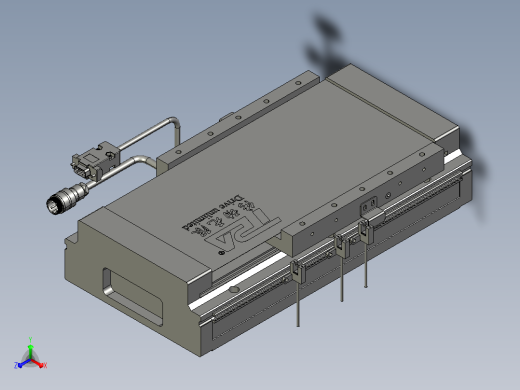Pick the round button on the base ledge
The image size is (520, 390).
click(234, 289)
